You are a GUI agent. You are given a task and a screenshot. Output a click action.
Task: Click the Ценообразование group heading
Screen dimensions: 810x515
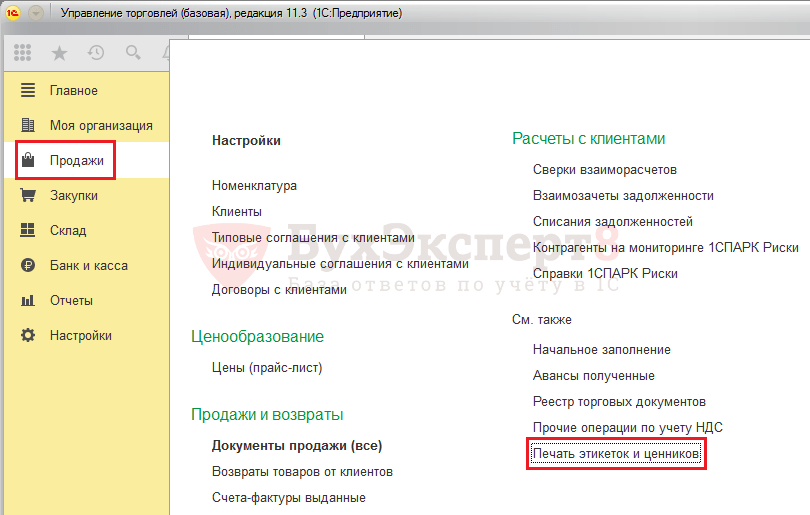pos(257,337)
